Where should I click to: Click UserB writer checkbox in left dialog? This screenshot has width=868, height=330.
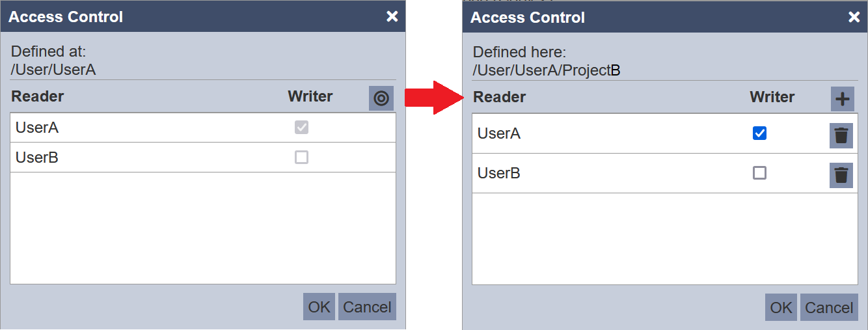(301, 157)
